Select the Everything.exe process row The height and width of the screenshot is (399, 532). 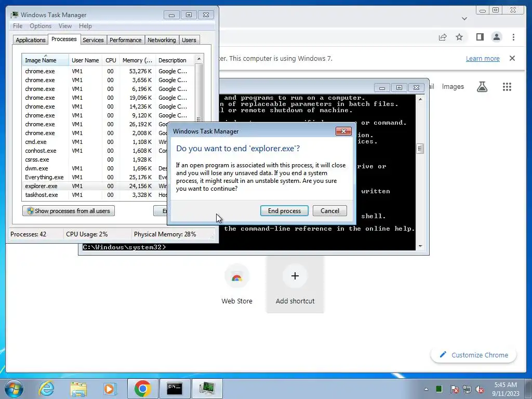point(95,177)
